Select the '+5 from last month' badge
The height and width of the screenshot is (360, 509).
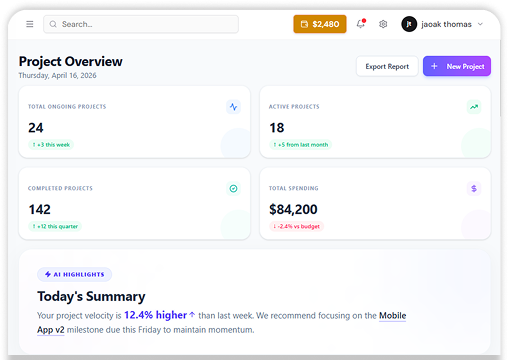click(300, 145)
